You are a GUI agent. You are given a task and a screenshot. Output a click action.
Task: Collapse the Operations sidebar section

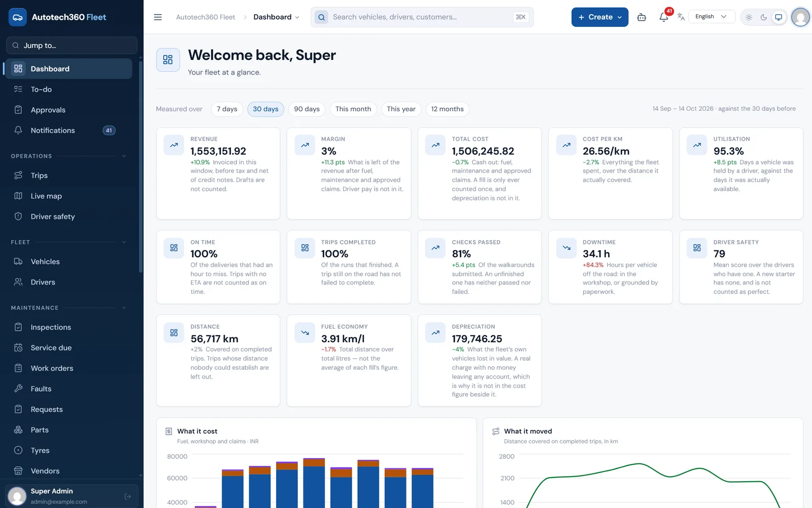pyautogui.click(x=124, y=156)
